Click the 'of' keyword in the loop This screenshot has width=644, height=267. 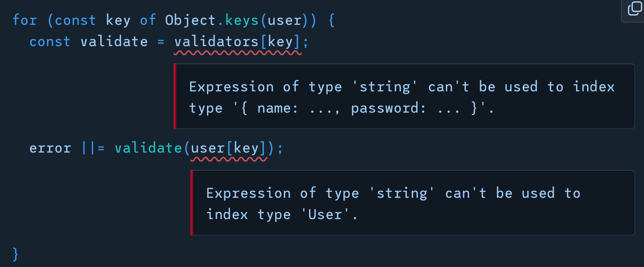(148, 20)
